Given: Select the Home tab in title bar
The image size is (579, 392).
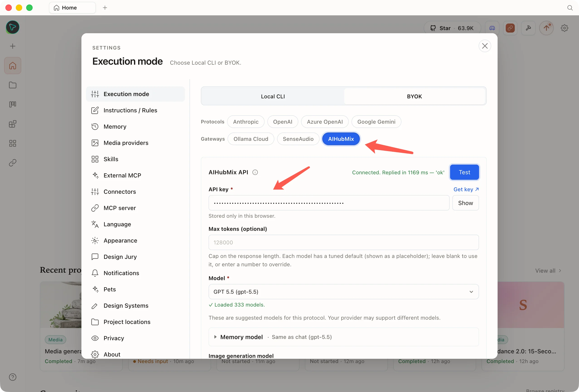Looking at the screenshot, I should [72, 8].
